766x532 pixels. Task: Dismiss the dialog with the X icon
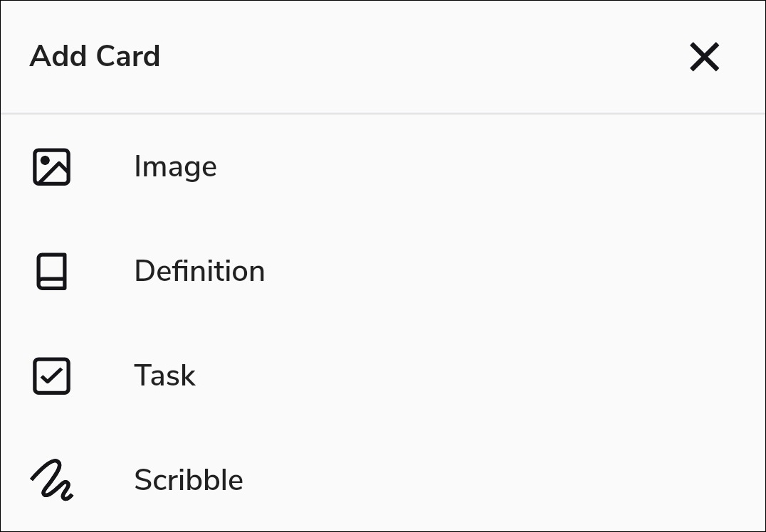(704, 57)
